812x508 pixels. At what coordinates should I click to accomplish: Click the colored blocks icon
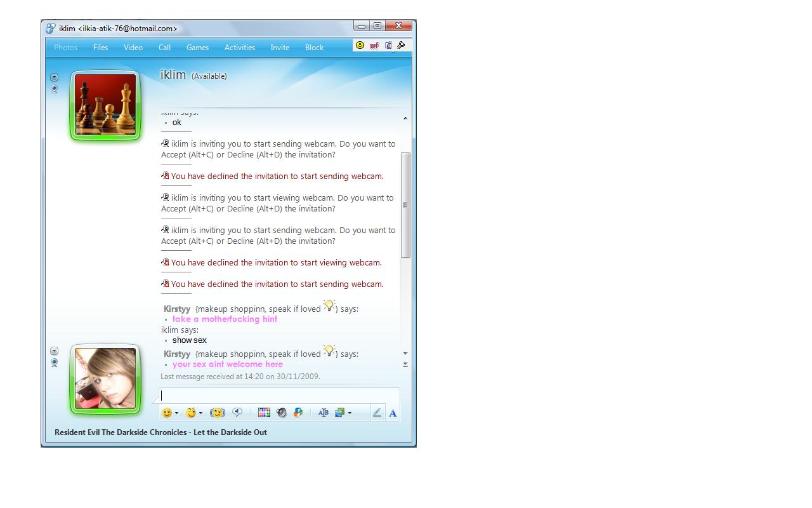pyautogui.click(x=298, y=413)
